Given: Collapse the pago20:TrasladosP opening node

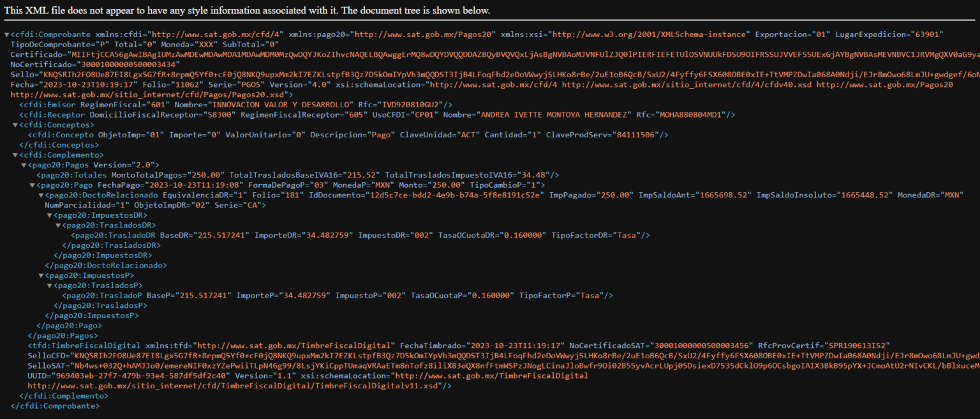Looking at the screenshot, I should (50, 286).
